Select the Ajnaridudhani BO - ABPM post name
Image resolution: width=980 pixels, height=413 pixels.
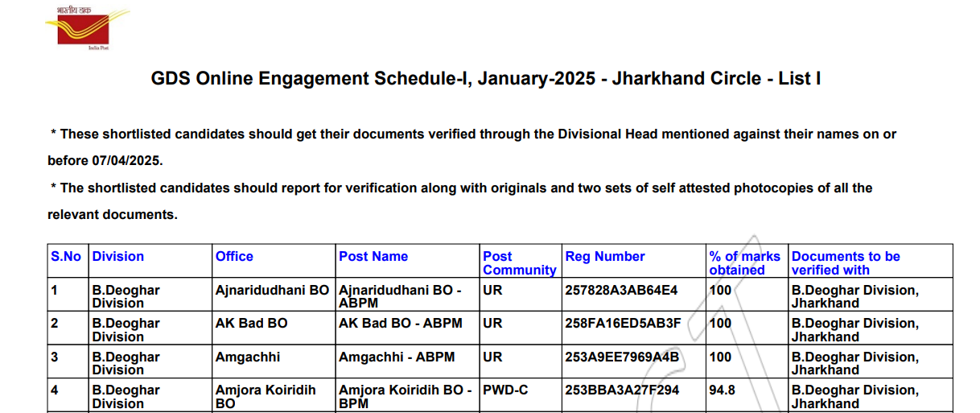tap(400, 296)
